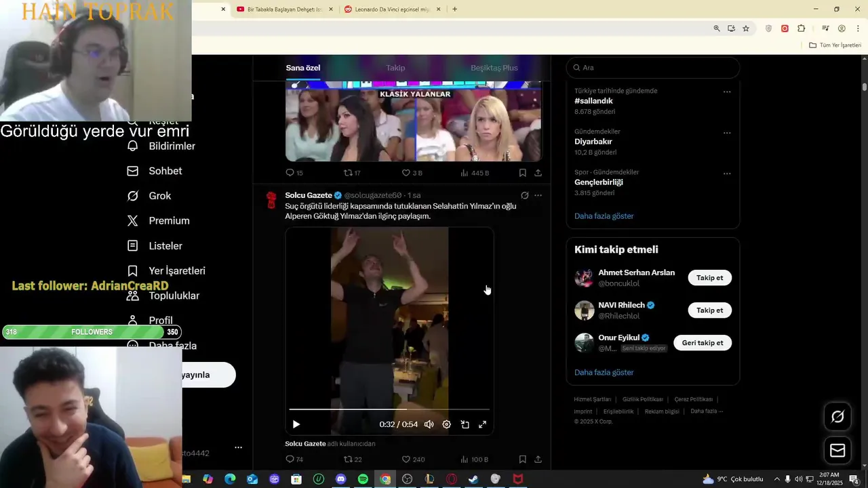The image size is (868, 488).
Task: Share the Solcu Gazete tweet
Action: click(x=538, y=460)
